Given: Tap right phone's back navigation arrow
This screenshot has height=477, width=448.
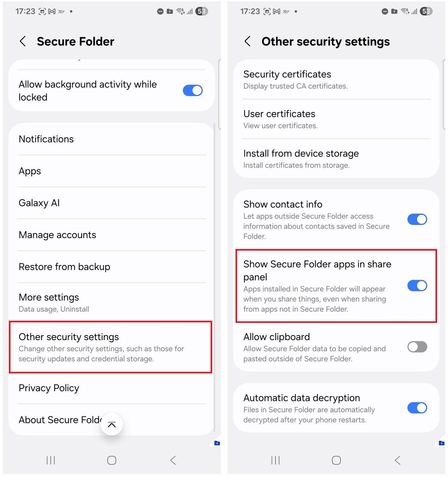Looking at the screenshot, I should tap(398, 460).
